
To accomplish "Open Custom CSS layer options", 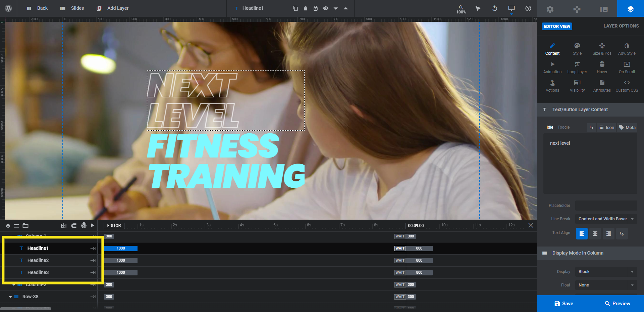I will 627,86.
